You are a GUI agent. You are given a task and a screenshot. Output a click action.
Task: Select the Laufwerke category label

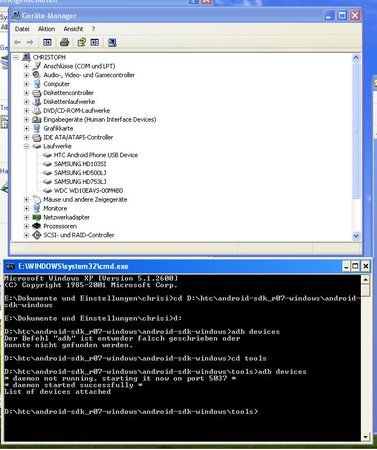coord(57,146)
